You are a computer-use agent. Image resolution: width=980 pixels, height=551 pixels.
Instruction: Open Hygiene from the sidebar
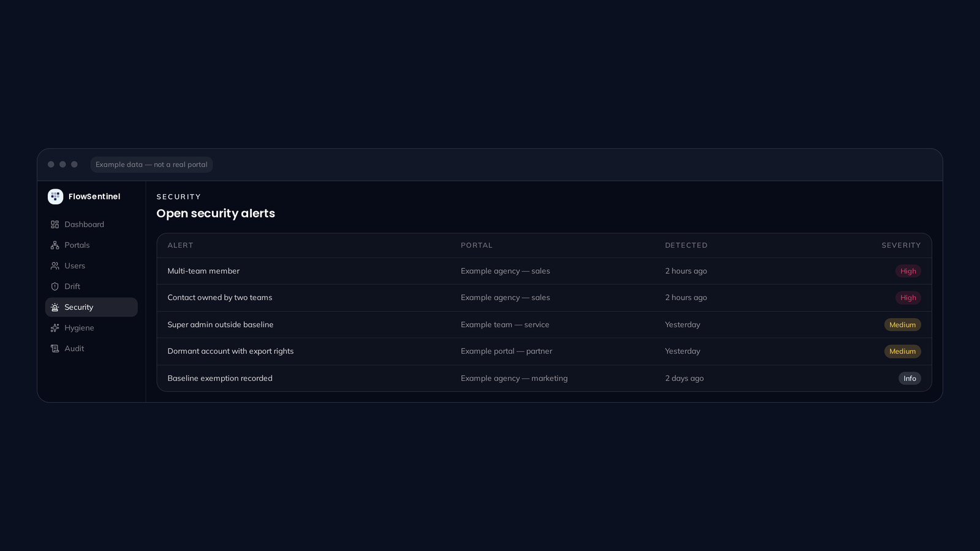[91, 328]
